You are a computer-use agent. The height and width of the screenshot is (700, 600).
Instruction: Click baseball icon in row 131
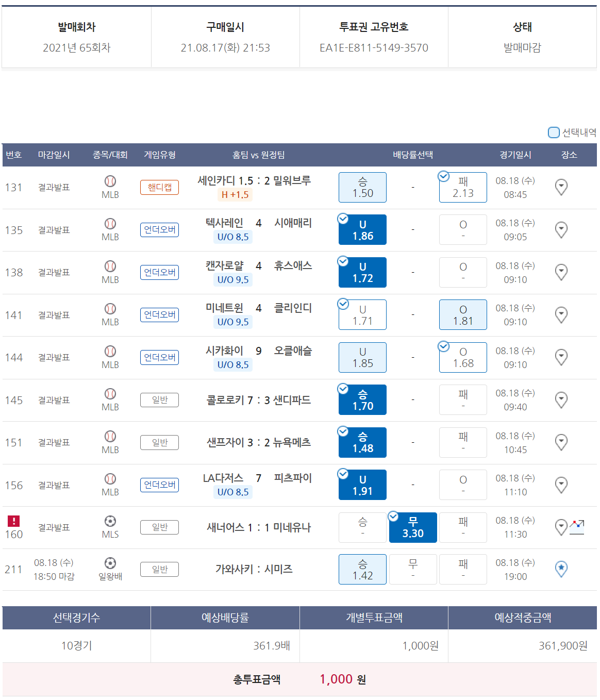110,181
